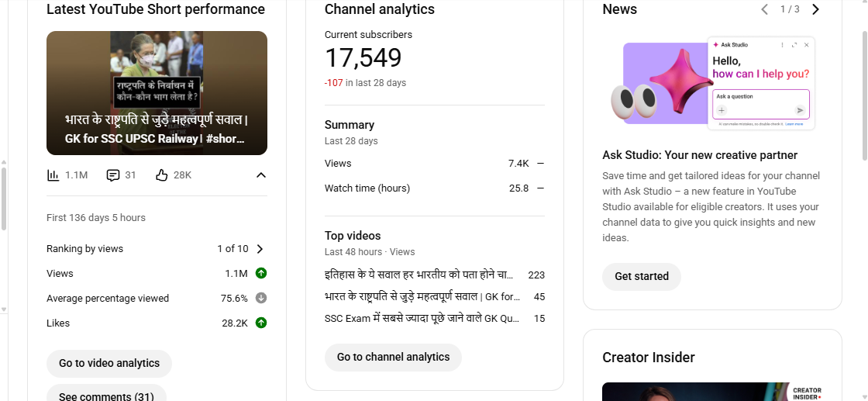Click the thumbs up likes icon
The image size is (868, 401).
pyautogui.click(x=162, y=175)
